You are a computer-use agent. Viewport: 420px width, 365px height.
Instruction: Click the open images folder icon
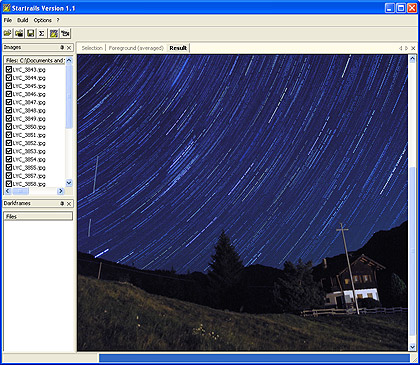pyautogui.click(x=8, y=33)
